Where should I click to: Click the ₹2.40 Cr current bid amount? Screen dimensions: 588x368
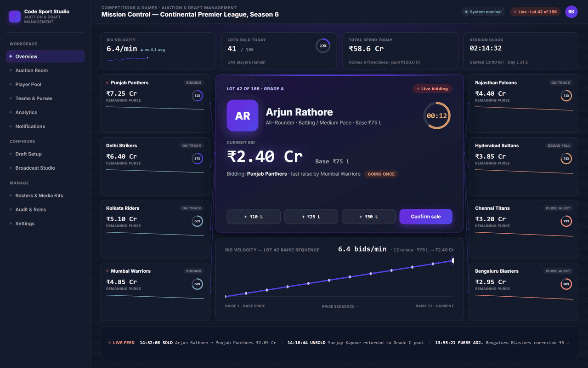click(x=265, y=156)
